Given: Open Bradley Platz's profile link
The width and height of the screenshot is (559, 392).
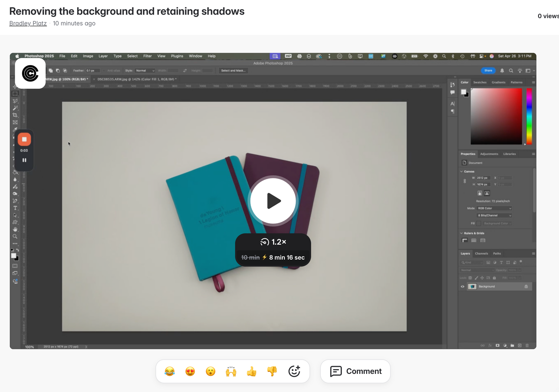Looking at the screenshot, I should coord(28,23).
